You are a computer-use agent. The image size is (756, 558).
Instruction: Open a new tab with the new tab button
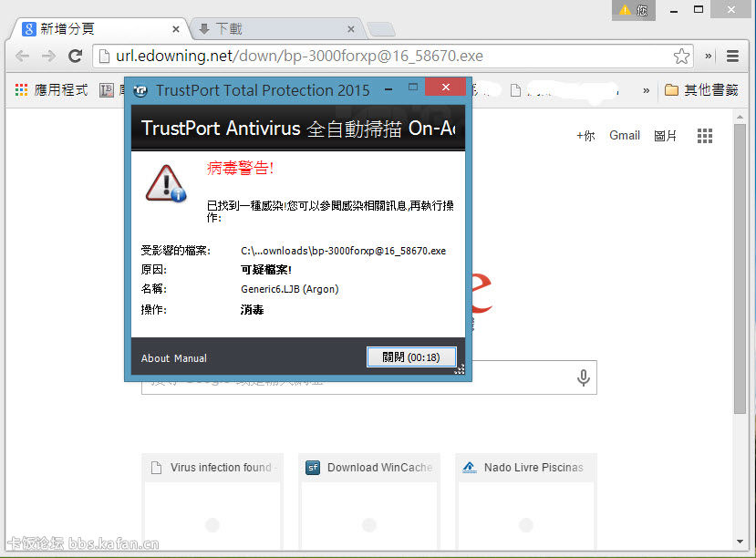381,29
